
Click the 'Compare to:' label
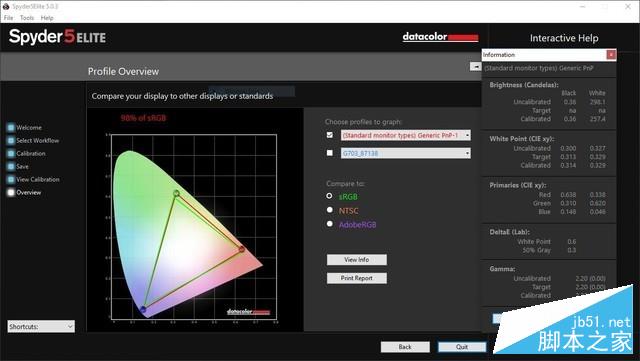pyautogui.click(x=345, y=184)
